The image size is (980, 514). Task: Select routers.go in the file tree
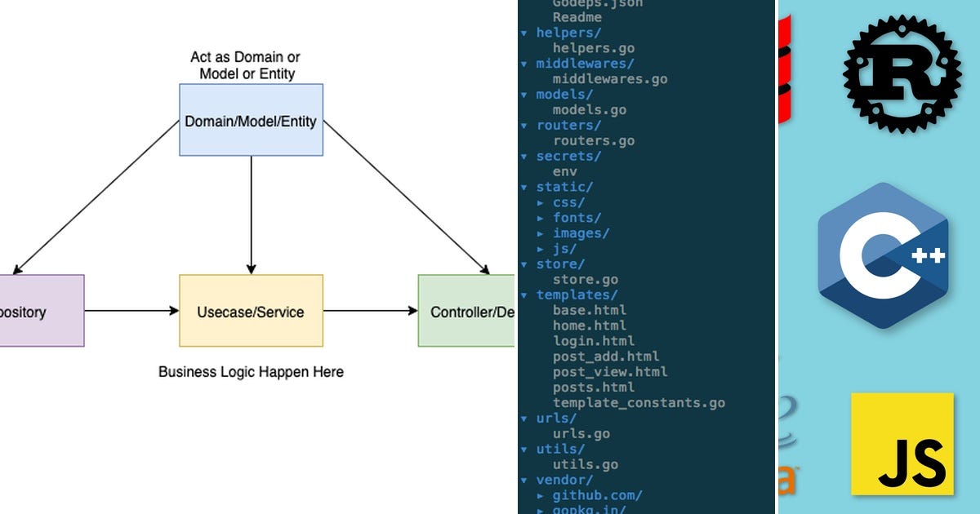click(594, 141)
